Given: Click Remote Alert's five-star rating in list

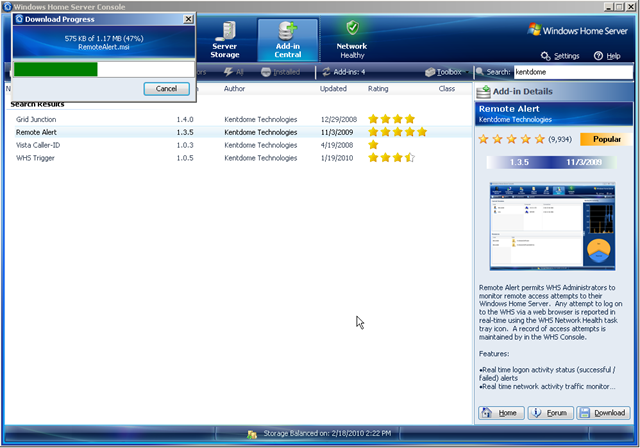Looking at the screenshot, I should pos(398,132).
